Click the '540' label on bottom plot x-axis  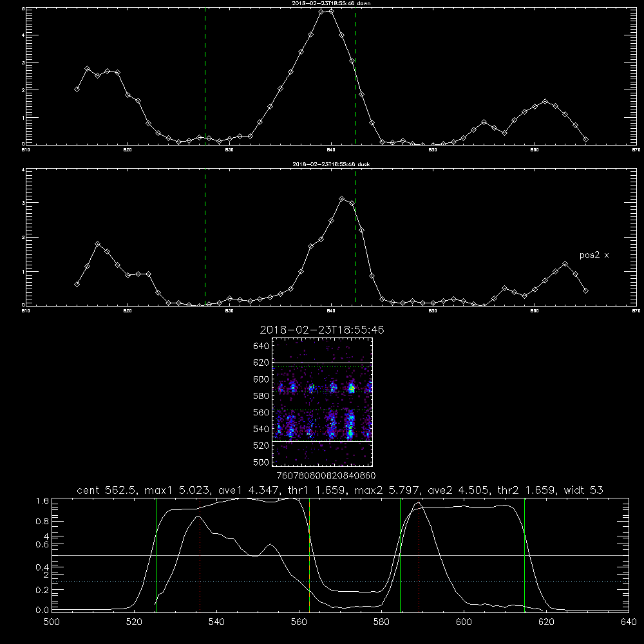(x=216, y=622)
